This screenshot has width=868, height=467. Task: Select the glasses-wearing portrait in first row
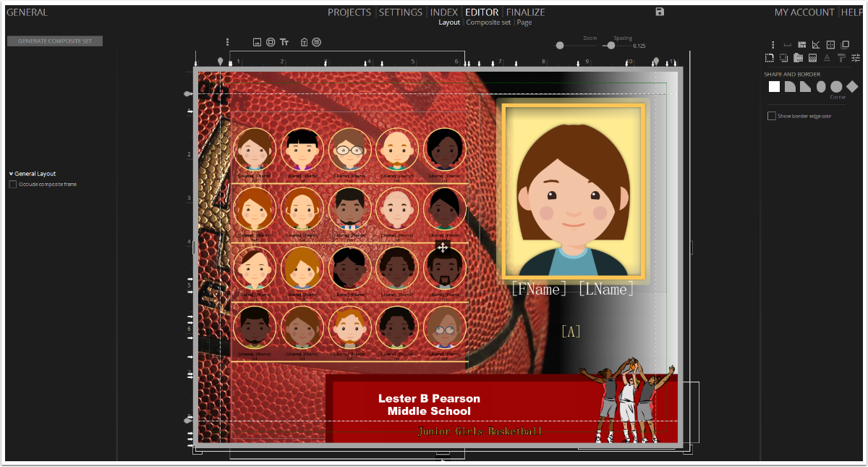pyautogui.click(x=350, y=150)
